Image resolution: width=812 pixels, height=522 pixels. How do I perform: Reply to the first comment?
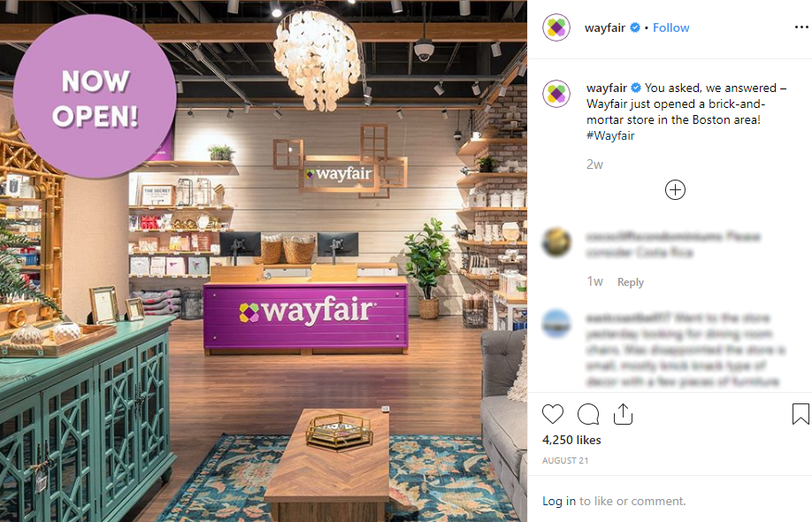tap(631, 282)
